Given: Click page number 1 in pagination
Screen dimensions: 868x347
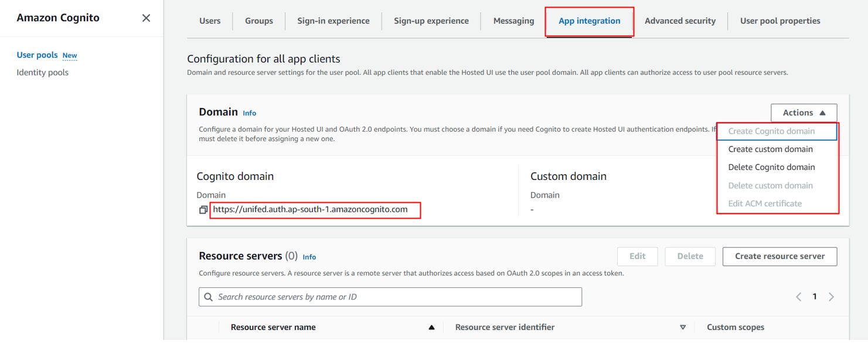Looking at the screenshot, I should tap(815, 297).
